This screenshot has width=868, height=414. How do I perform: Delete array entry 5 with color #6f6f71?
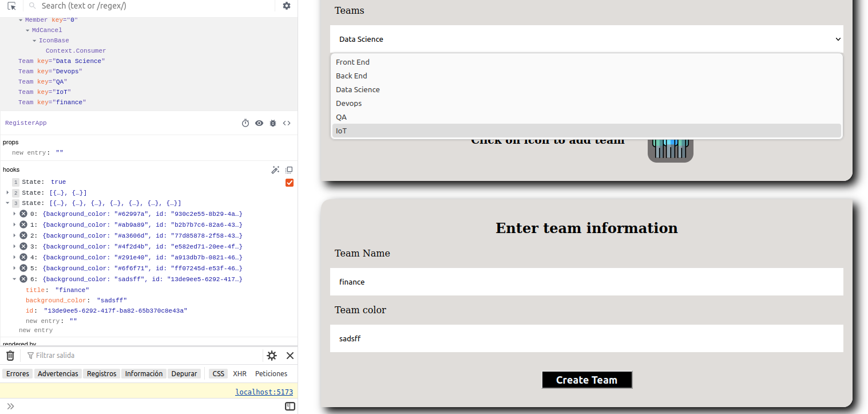pyautogui.click(x=23, y=268)
